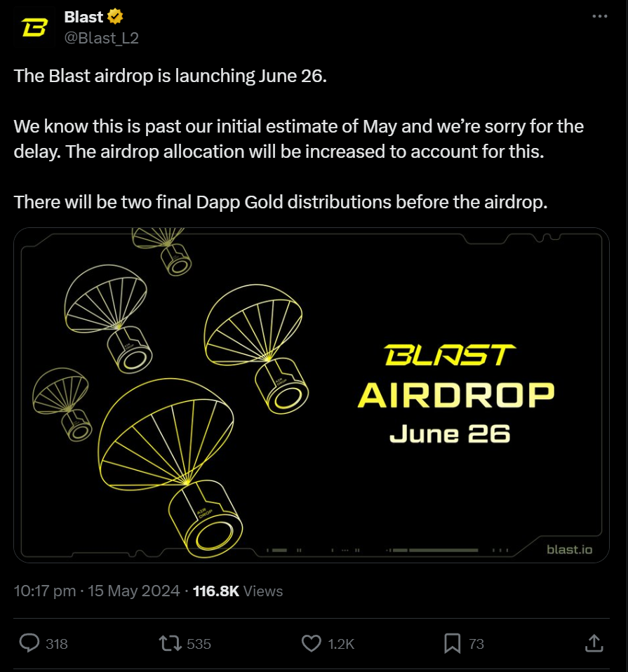Repost using the retweet arrows icon
Image resolution: width=628 pixels, height=672 pixels.
pos(171,643)
